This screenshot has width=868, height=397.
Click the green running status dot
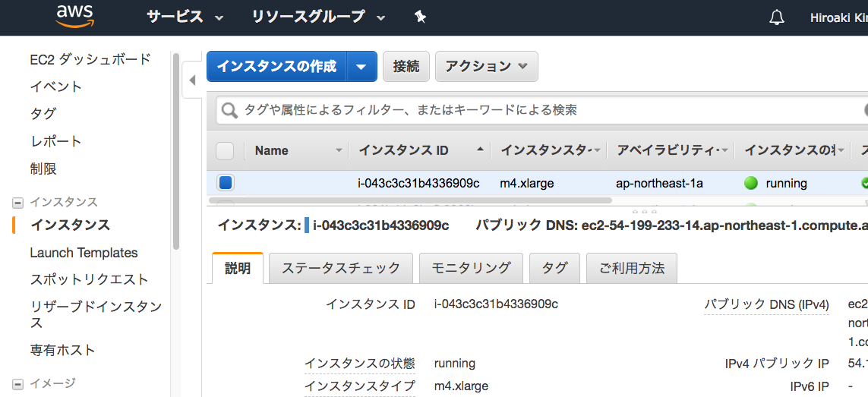click(x=750, y=183)
